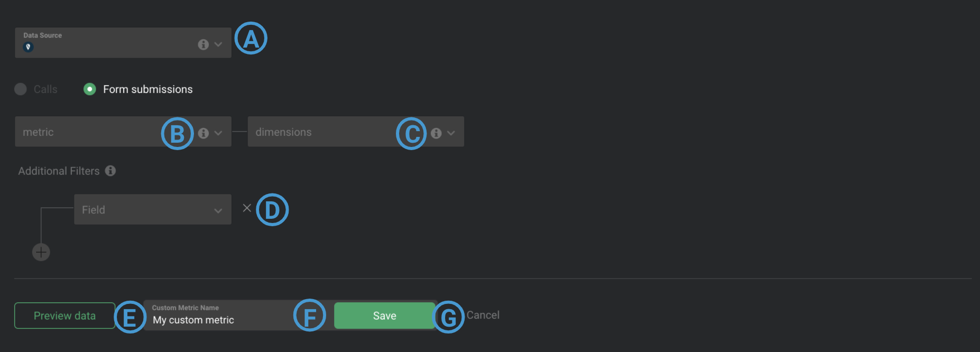Click the Preview data button

(x=64, y=315)
